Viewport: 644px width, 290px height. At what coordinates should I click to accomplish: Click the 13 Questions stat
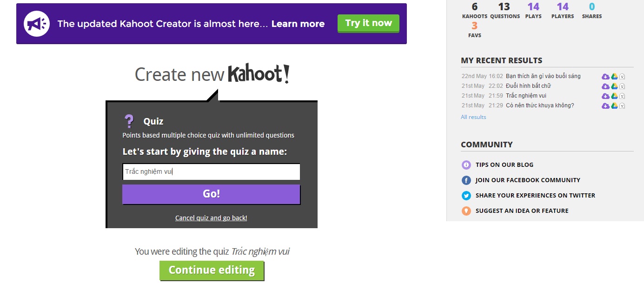505,11
